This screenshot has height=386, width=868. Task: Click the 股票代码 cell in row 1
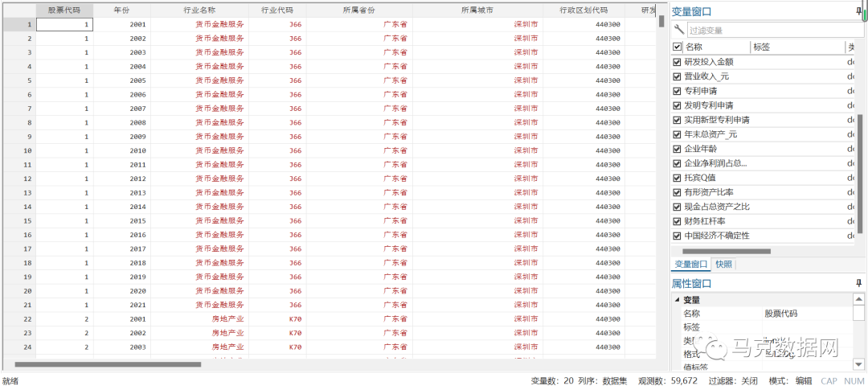coord(65,24)
